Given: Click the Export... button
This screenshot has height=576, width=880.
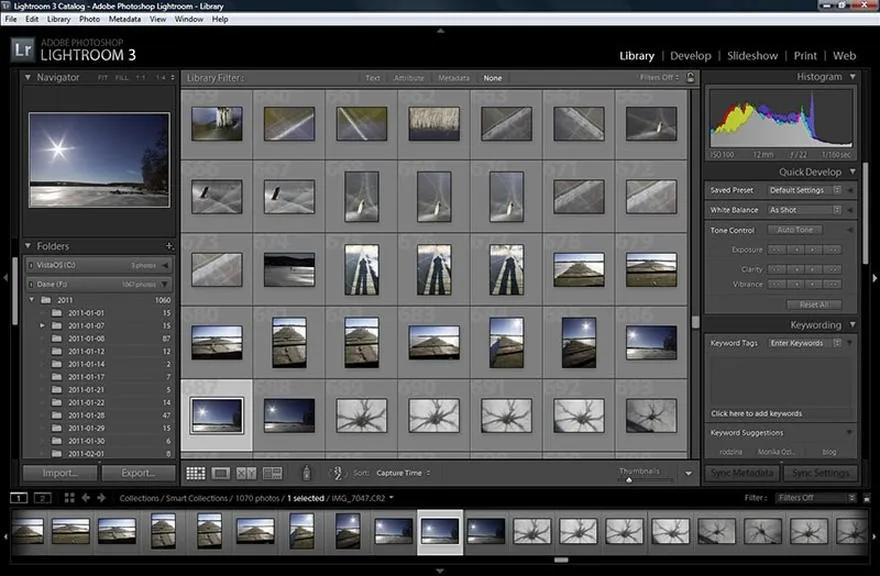Looking at the screenshot, I should click(138, 473).
